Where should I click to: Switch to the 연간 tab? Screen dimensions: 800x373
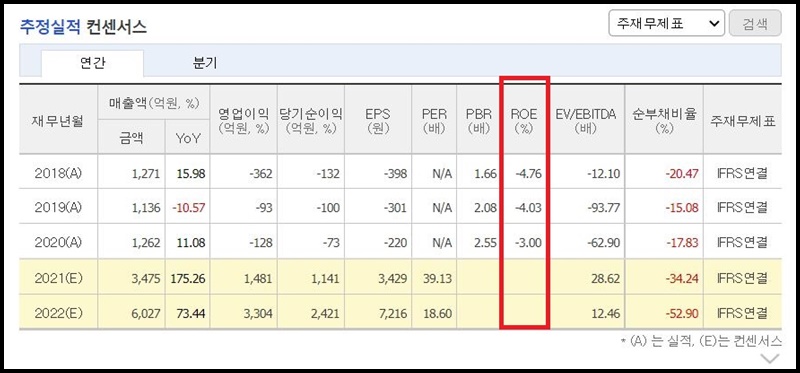pyautogui.click(x=92, y=63)
